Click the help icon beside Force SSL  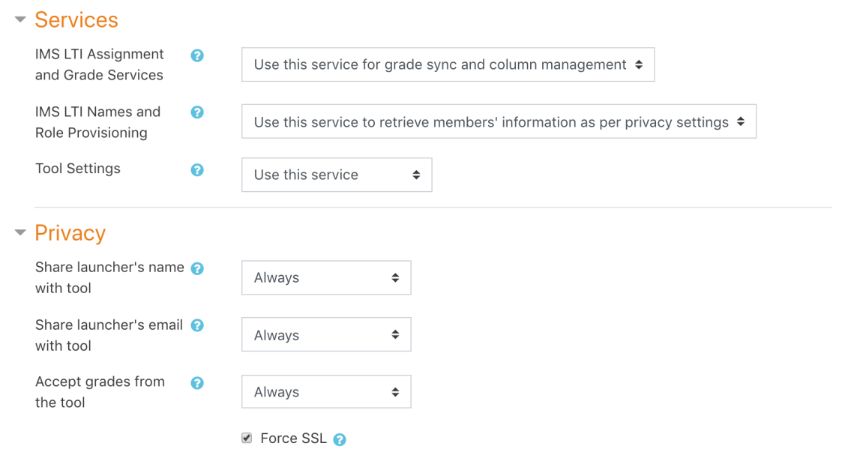tap(340, 439)
